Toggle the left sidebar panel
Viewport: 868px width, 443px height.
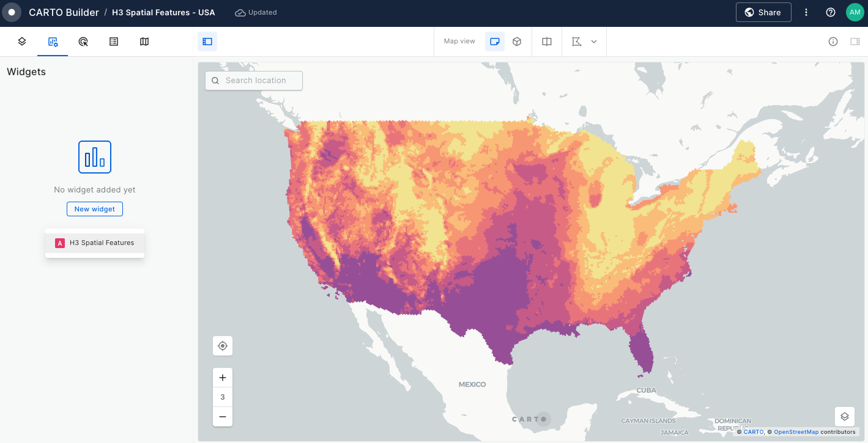207,42
